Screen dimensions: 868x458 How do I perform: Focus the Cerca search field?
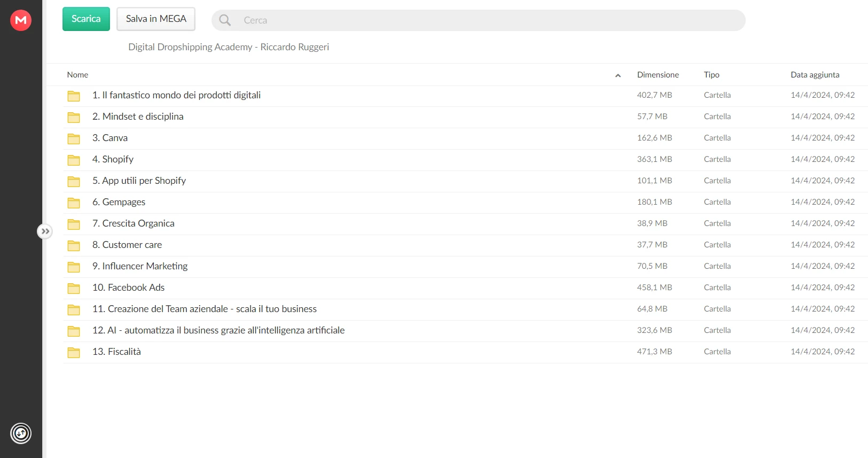(x=478, y=20)
